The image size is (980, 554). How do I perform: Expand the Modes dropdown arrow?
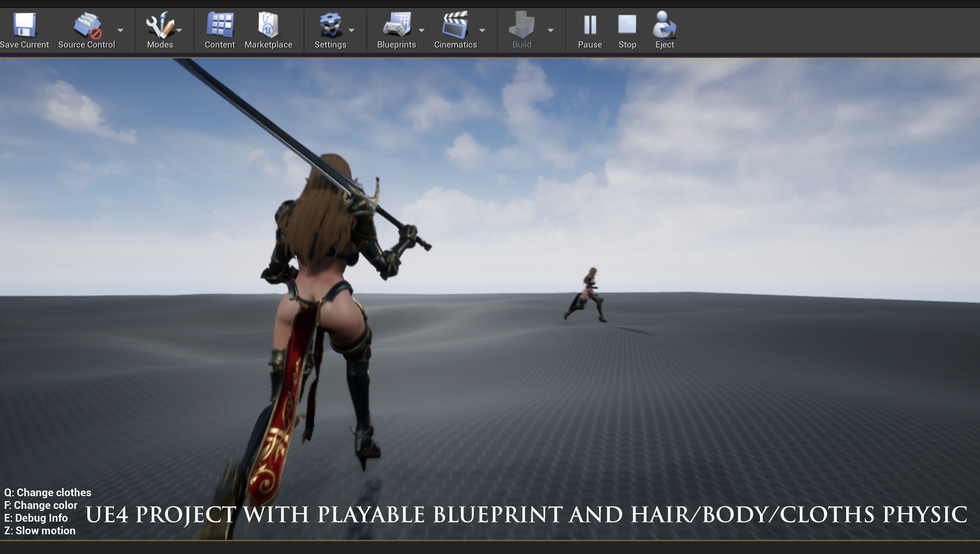coord(179,30)
